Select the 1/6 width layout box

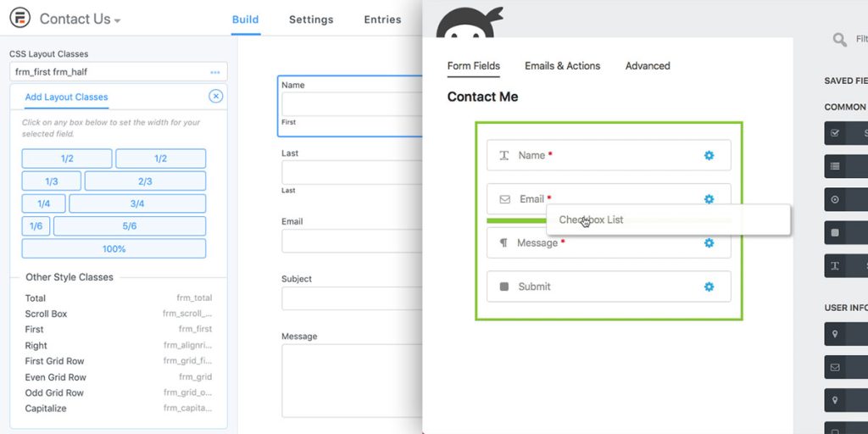[x=36, y=226]
